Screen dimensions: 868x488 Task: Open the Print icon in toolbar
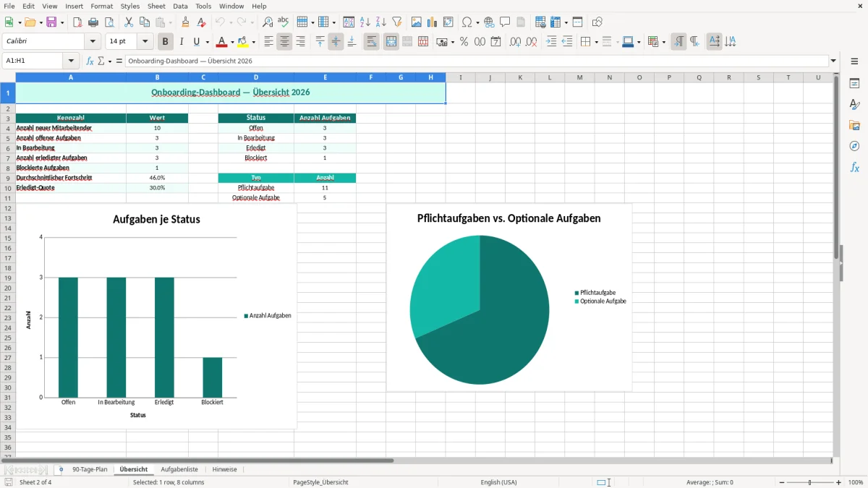coord(93,22)
